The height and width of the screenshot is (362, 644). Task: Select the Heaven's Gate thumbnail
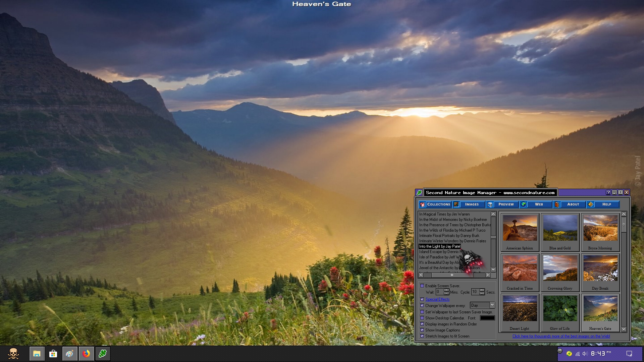[x=600, y=313]
